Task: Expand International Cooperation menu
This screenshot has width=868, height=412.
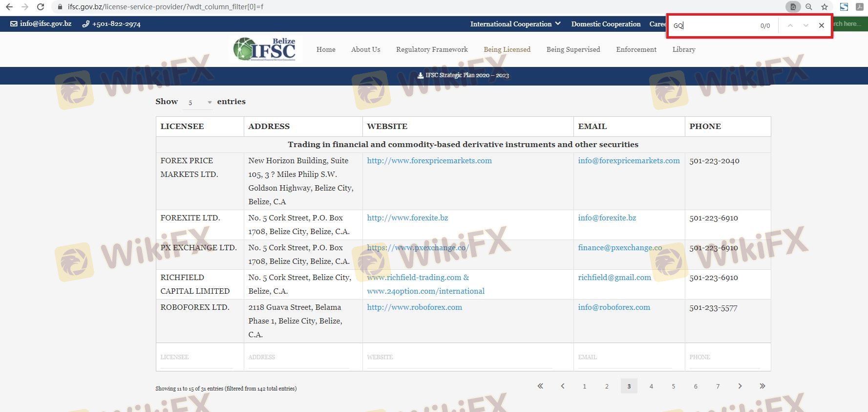Action: [515, 24]
